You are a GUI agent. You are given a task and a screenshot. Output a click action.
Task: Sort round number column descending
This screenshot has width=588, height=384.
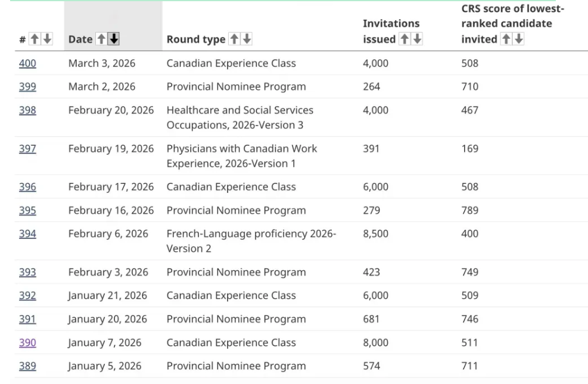pos(47,39)
